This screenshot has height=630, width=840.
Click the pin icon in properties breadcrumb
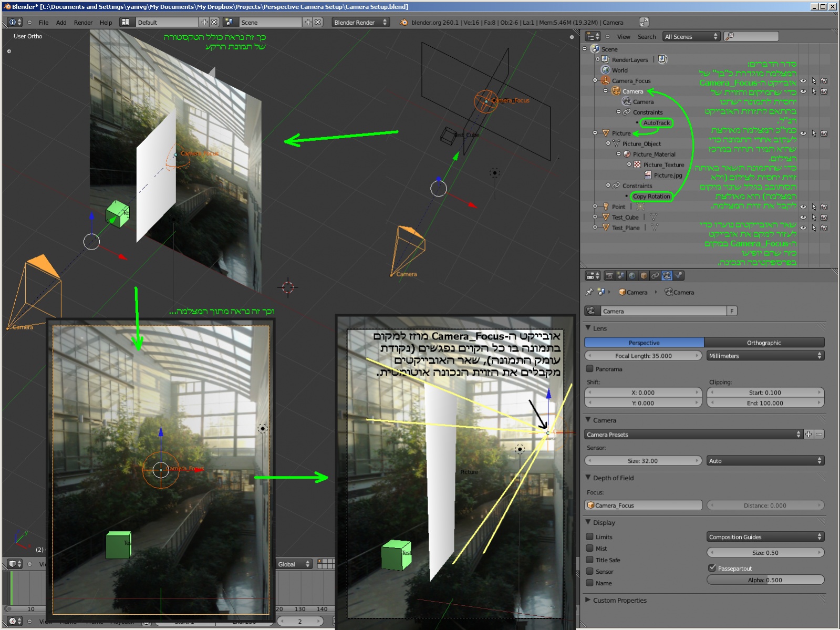pyautogui.click(x=589, y=292)
